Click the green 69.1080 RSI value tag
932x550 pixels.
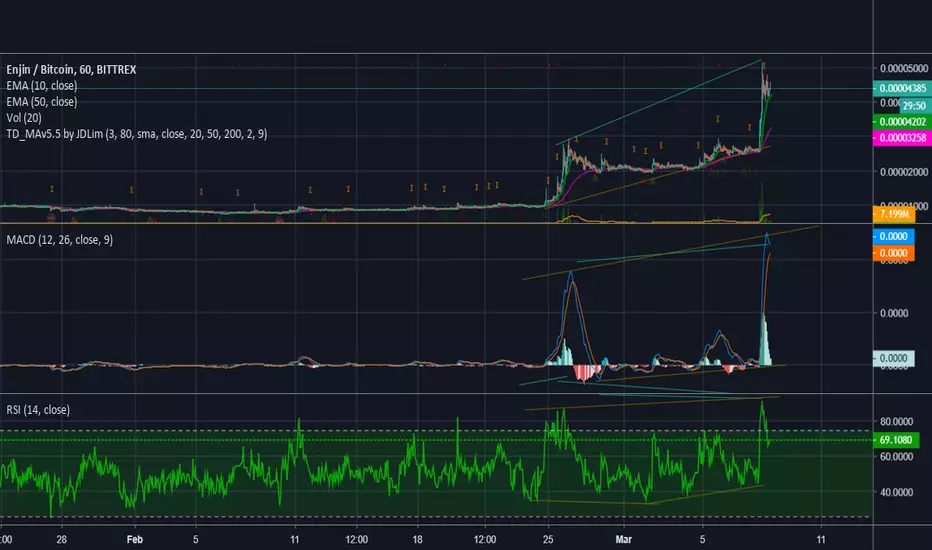click(896, 440)
